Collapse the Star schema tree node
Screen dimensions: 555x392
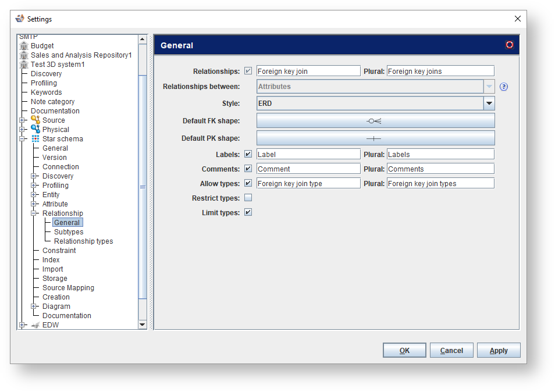pos(22,138)
